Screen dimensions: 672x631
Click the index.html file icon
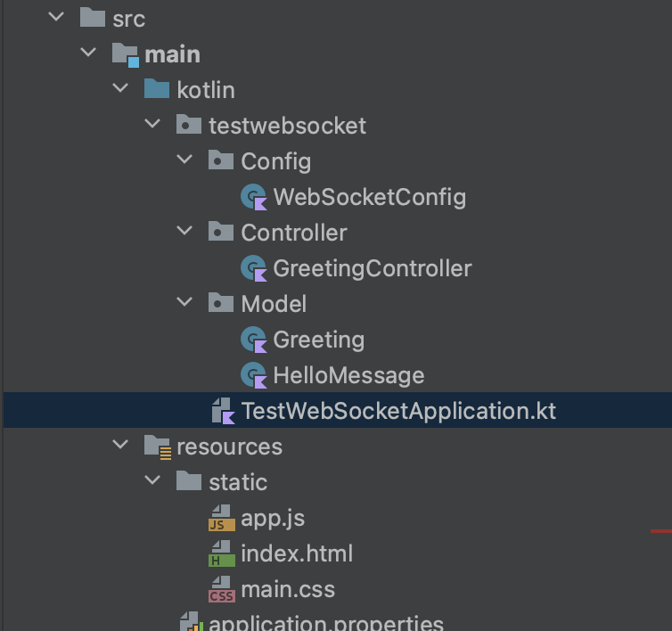[x=220, y=553]
